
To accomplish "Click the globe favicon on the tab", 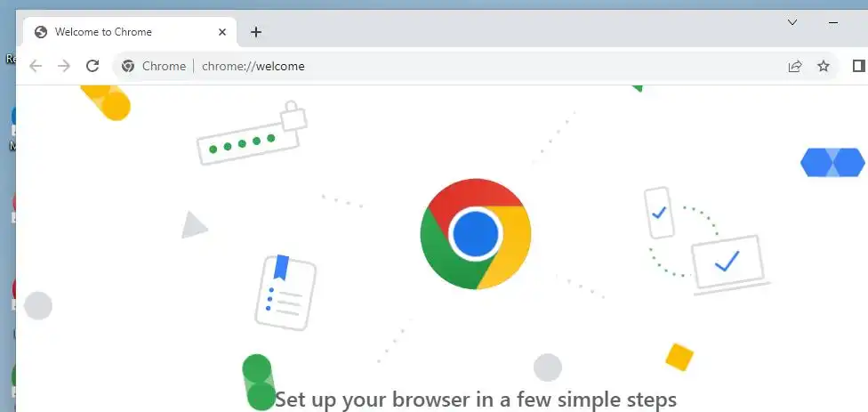I will tap(40, 32).
